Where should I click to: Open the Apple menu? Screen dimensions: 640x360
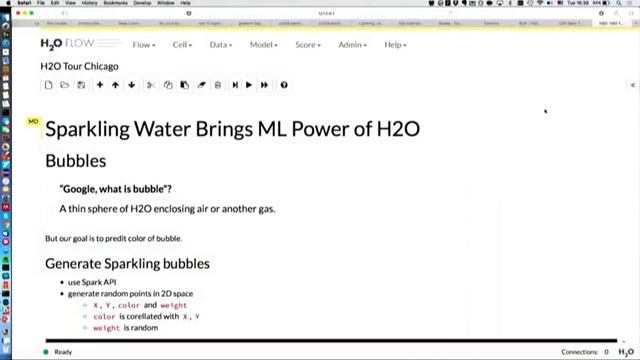pyautogui.click(x=8, y=3)
